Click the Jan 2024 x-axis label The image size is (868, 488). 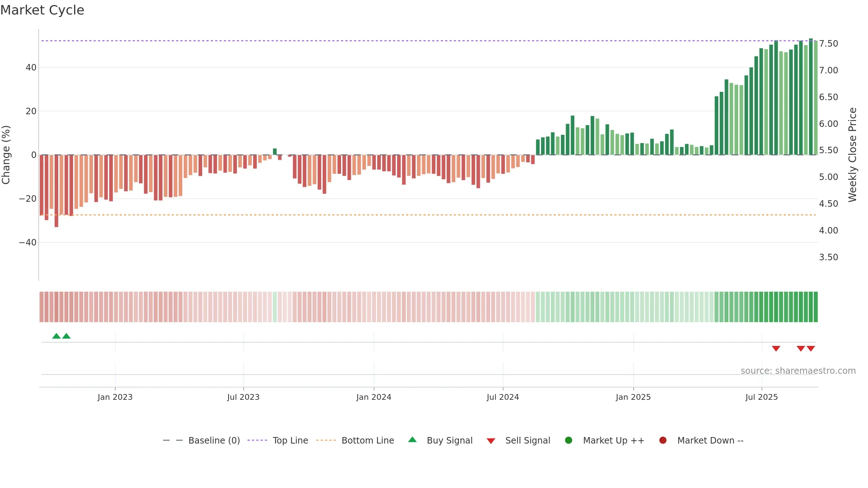(x=374, y=397)
